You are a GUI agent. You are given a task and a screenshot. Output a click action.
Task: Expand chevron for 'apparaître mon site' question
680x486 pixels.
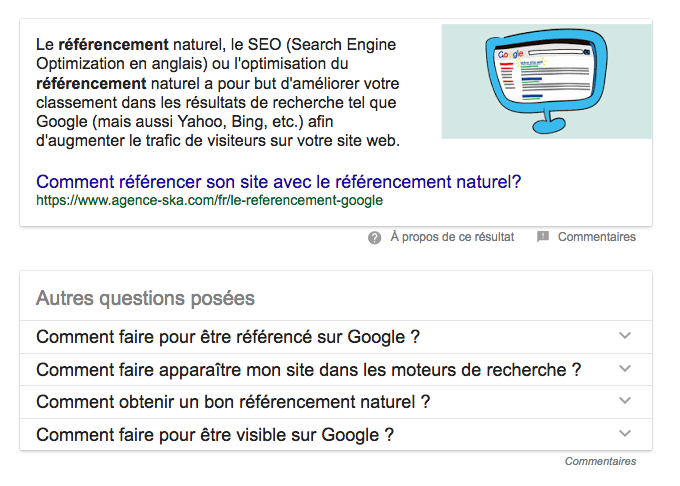click(x=625, y=369)
